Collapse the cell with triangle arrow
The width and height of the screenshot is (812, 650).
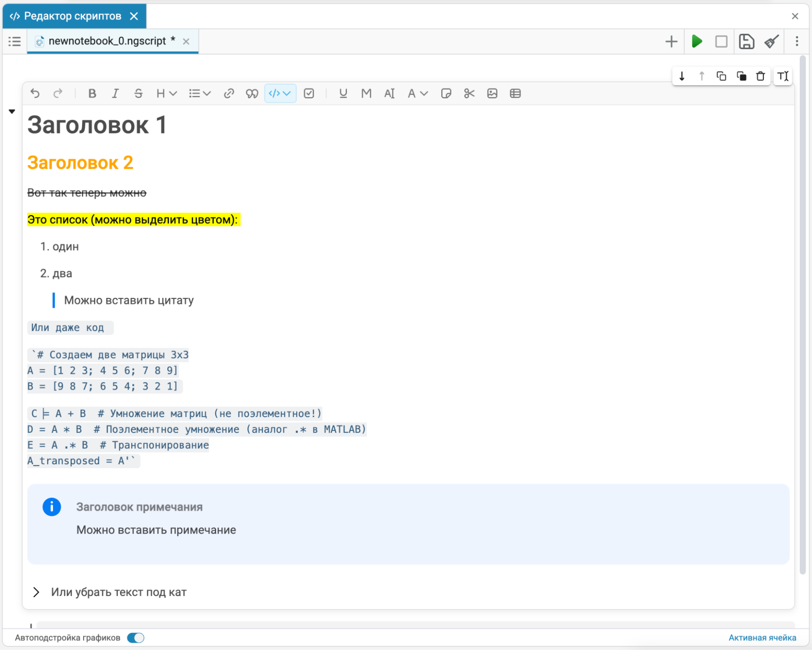tap(12, 111)
